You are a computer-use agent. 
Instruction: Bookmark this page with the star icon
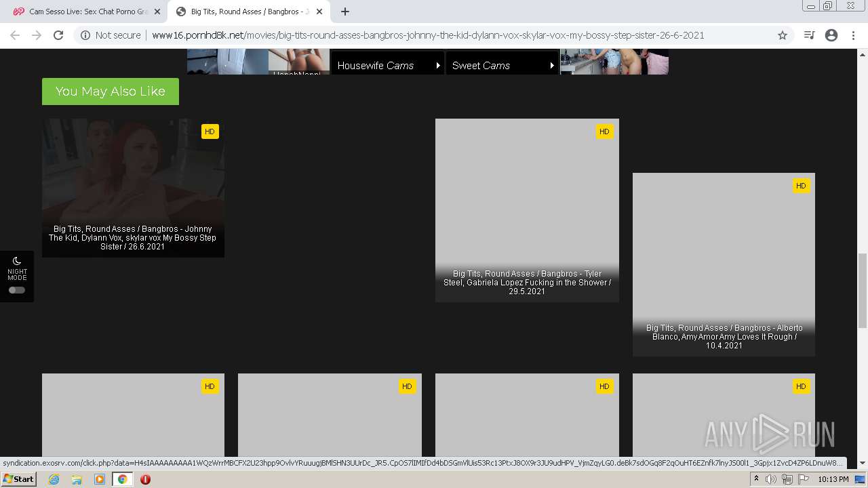pyautogui.click(x=783, y=35)
